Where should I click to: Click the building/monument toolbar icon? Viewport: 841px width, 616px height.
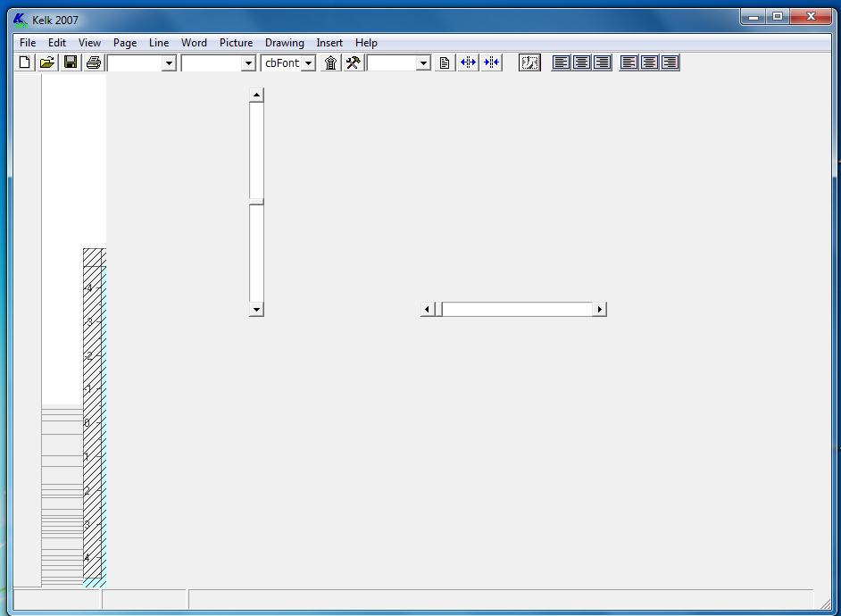(x=331, y=62)
